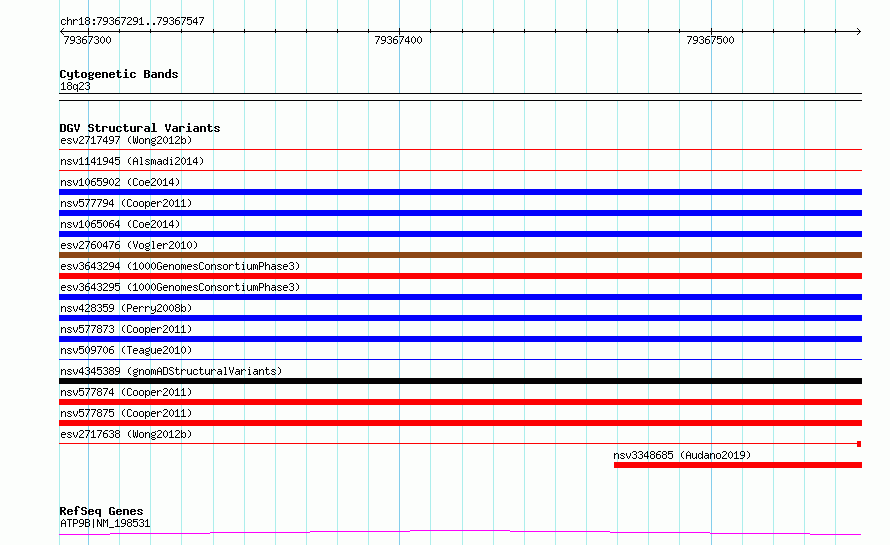Click the blue bar under nsv428359
Viewport: 890px width, 545px height.
point(460,318)
